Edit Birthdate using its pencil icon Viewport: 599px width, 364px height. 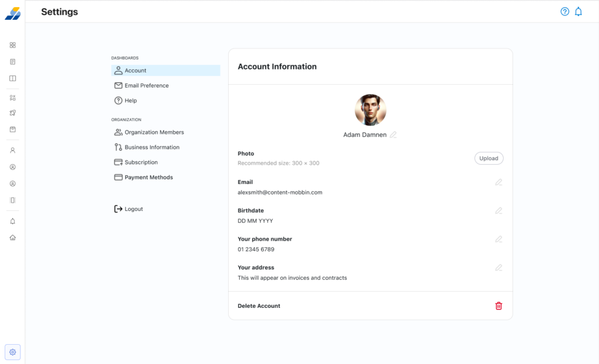click(498, 211)
